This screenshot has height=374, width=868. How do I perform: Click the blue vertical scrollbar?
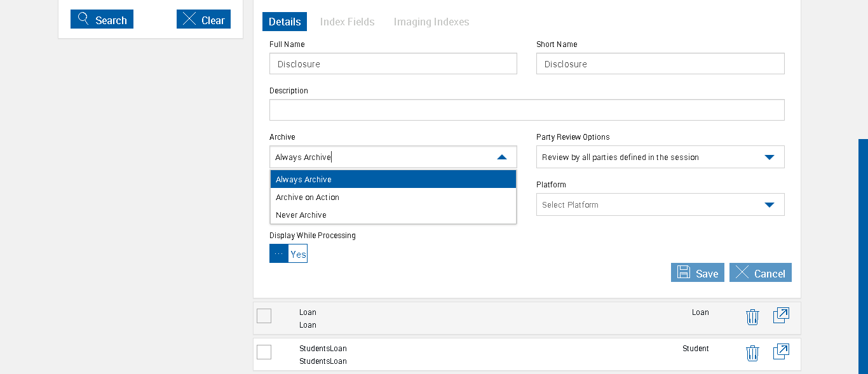coord(863,254)
